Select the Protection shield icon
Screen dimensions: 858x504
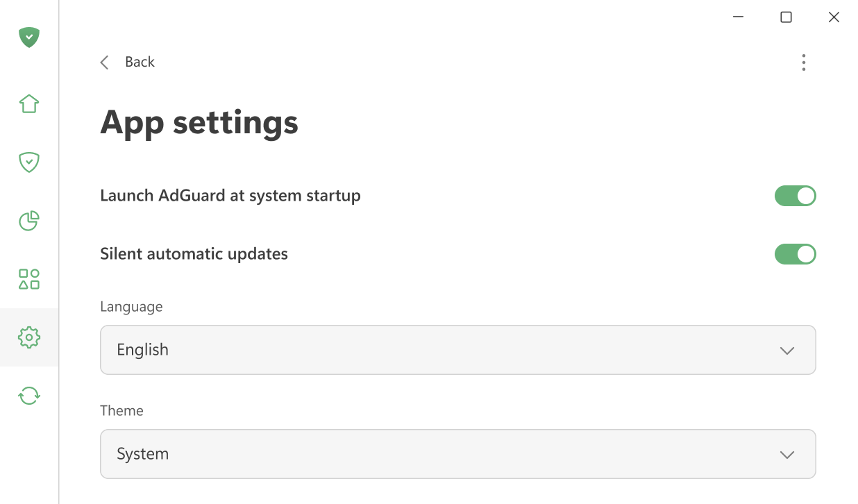(x=29, y=162)
